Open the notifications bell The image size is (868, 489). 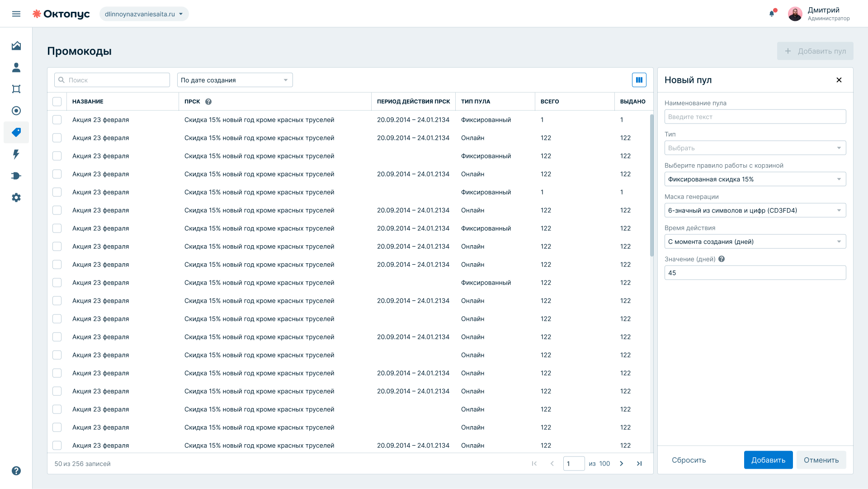point(772,14)
